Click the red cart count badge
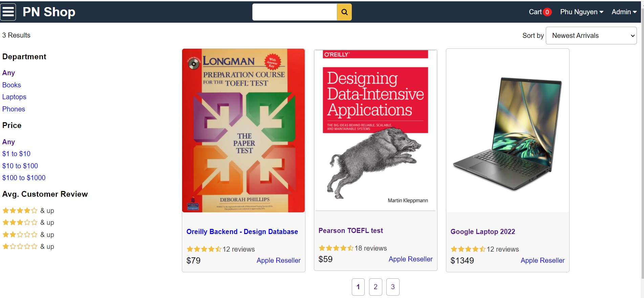Screen dimensions: 644x298 click(547, 12)
